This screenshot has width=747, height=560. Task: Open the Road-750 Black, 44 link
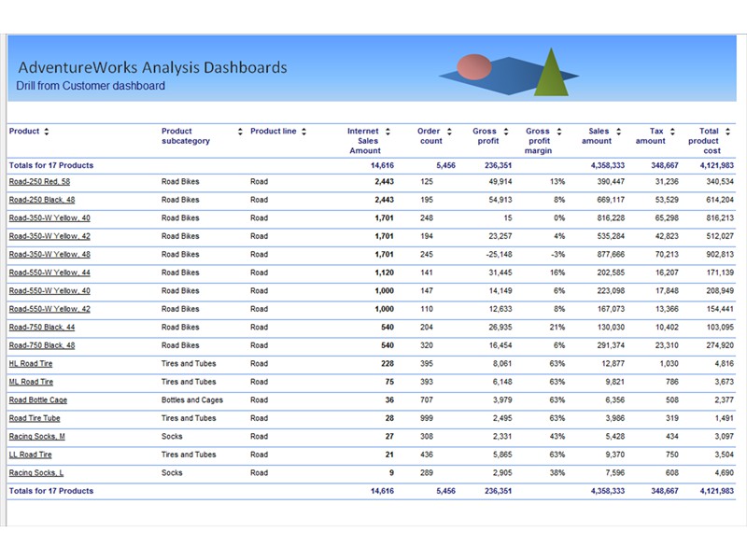tap(42, 328)
